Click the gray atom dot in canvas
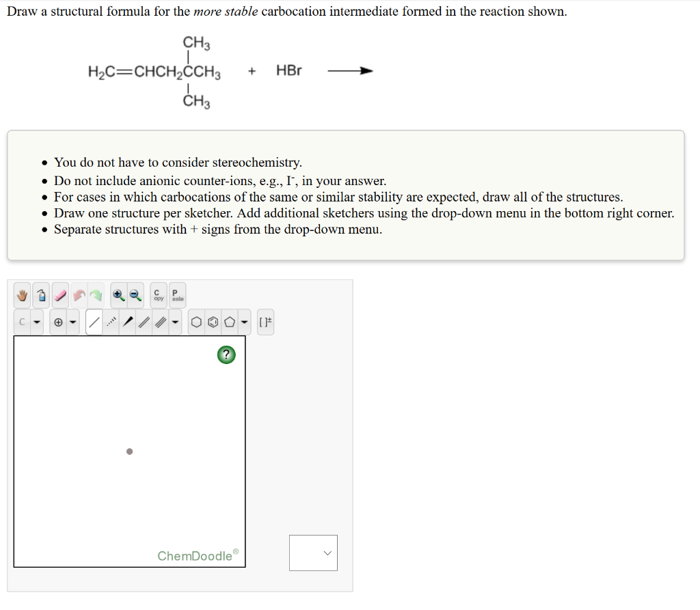This screenshot has height=610, width=700. [129, 452]
